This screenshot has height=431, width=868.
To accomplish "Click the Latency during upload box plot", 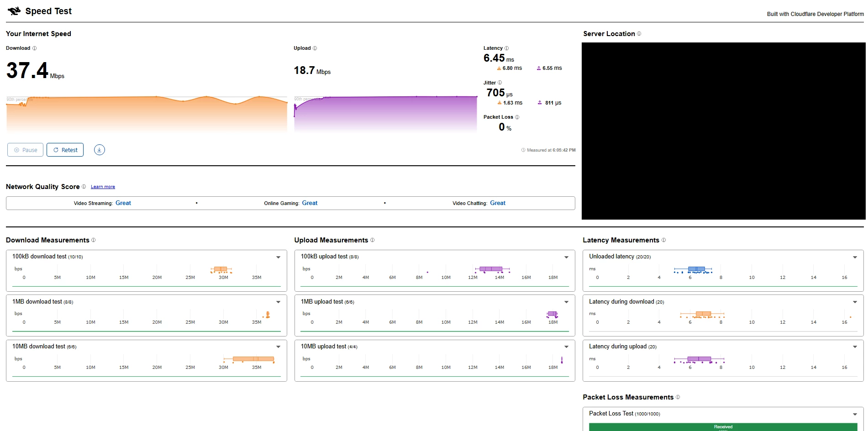I will coord(699,359).
